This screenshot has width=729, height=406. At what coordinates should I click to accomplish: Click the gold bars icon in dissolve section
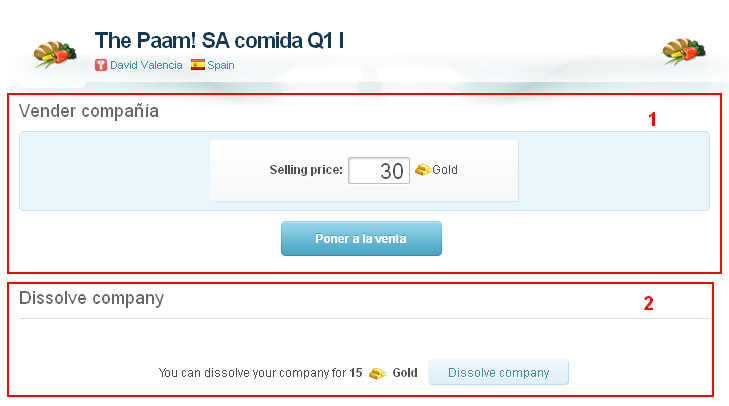click(x=377, y=373)
